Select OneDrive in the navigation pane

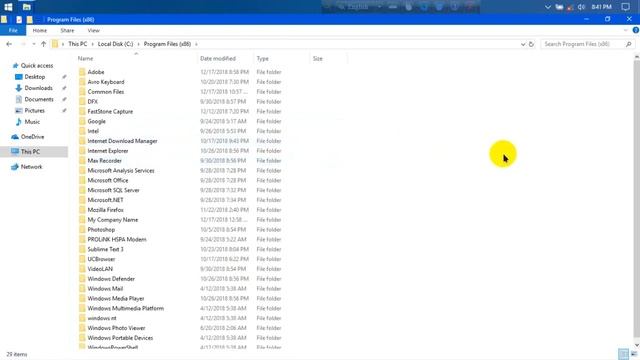32,137
